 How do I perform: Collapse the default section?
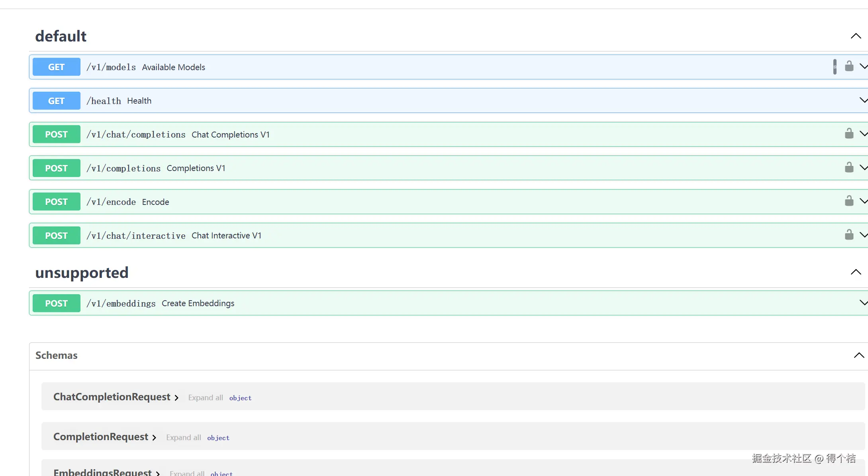[856, 36]
